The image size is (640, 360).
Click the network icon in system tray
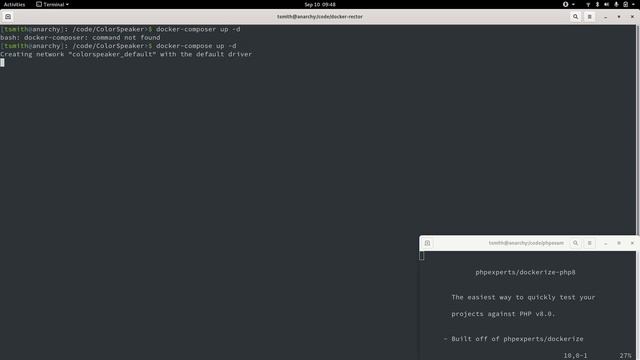pyautogui.click(x=588, y=4)
